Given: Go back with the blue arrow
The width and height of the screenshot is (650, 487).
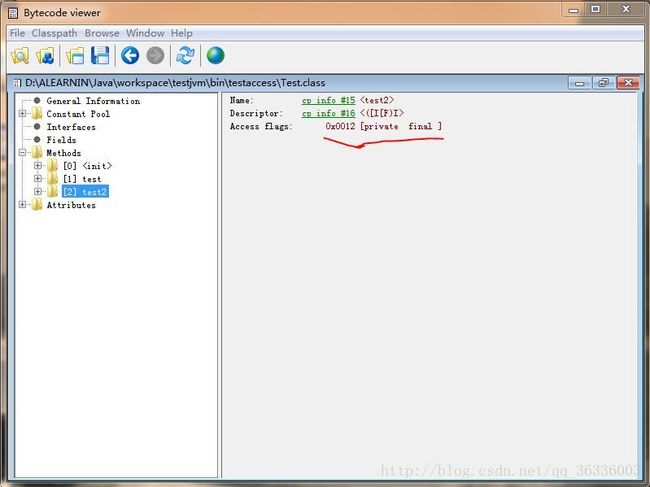Looking at the screenshot, I should [130, 56].
